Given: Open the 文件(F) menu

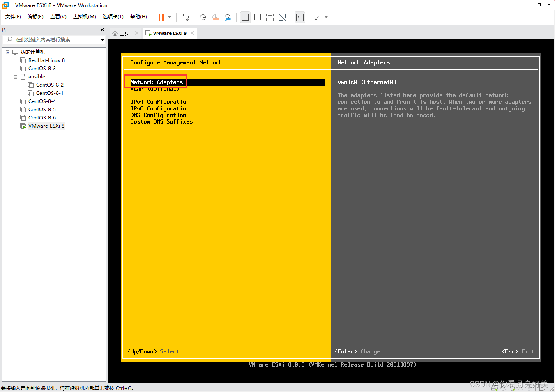Looking at the screenshot, I should 13,17.
